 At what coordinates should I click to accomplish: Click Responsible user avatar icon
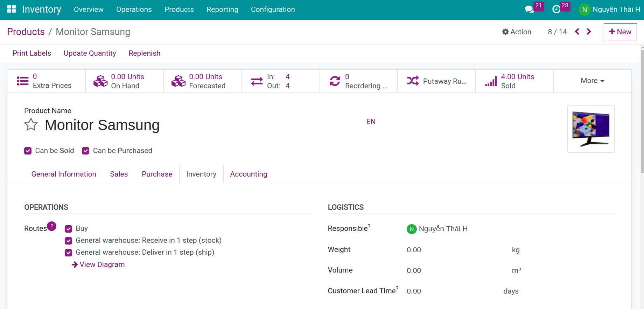[412, 229]
